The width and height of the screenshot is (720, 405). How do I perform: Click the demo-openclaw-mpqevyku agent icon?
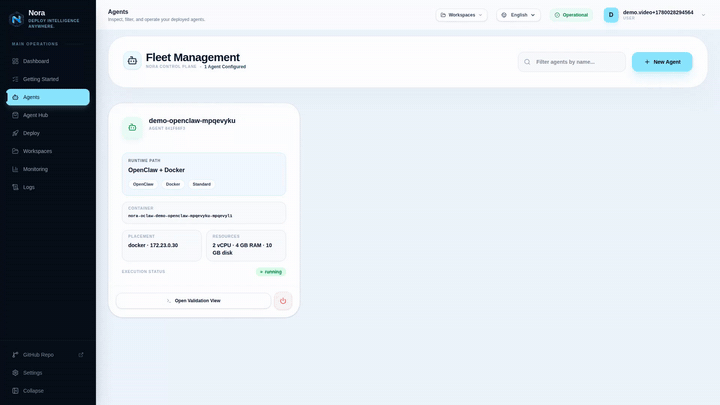[132, 127]
